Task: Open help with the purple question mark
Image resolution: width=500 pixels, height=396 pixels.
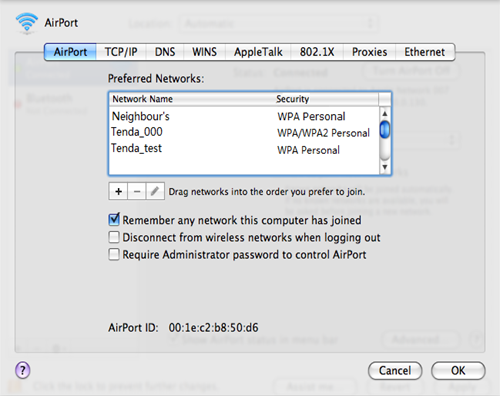Action: tap(23, 370)
